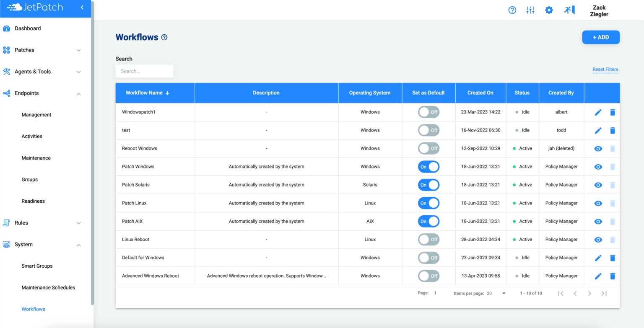Open the help icon next to Workflows title
This screenshot has width=644, height=328.
(164, 37)
